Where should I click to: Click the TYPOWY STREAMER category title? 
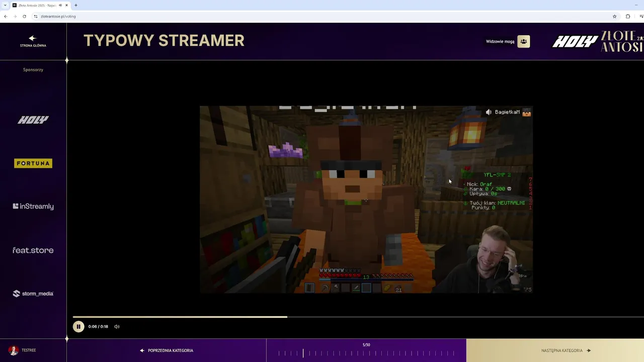pos(164,41)
